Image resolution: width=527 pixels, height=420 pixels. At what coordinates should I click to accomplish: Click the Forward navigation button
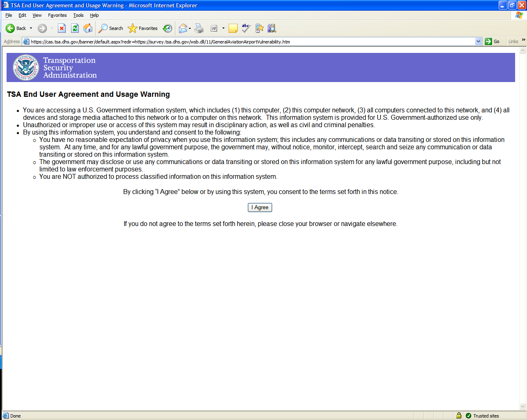42,28
